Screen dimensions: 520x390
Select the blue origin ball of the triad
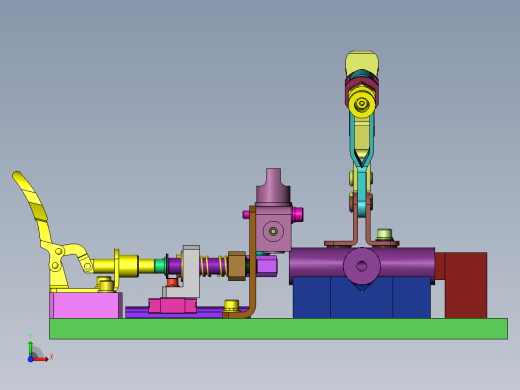(x=30, y=359)
